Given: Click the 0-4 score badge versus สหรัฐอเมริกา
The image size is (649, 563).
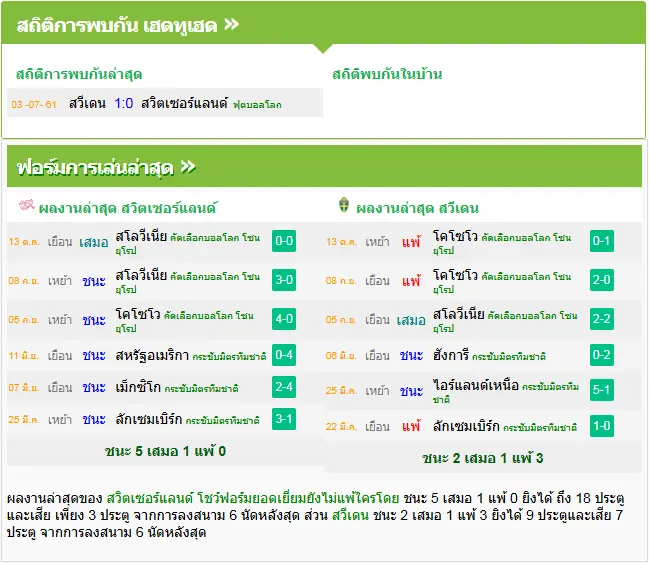Looking at the screenshot, I should click(284, 355).
